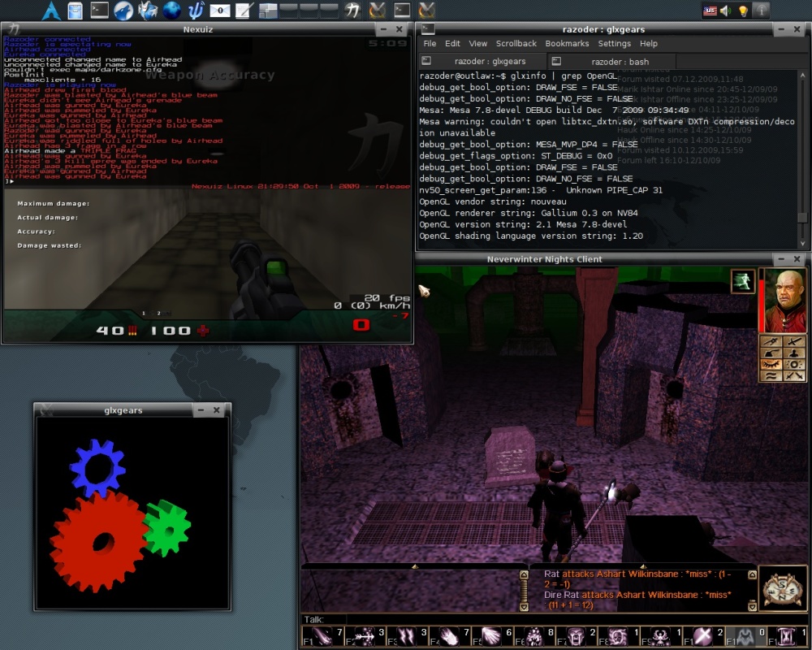This screenshot has width=812, height=650.
Task: Click the US keyboard layout flag in the tray
Action: [710, 11]
